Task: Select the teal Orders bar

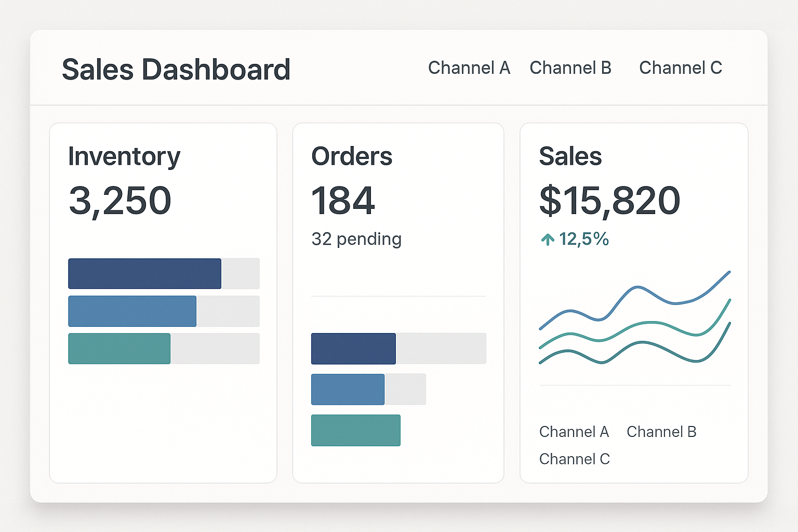Action: [356, 430]
